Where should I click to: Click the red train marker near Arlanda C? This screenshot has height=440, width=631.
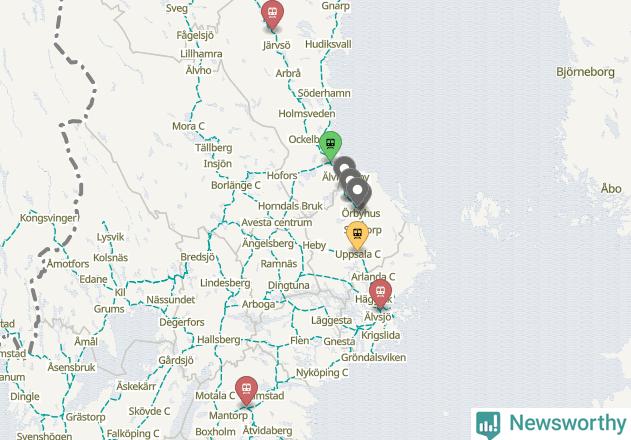click(x=380, y=293)
